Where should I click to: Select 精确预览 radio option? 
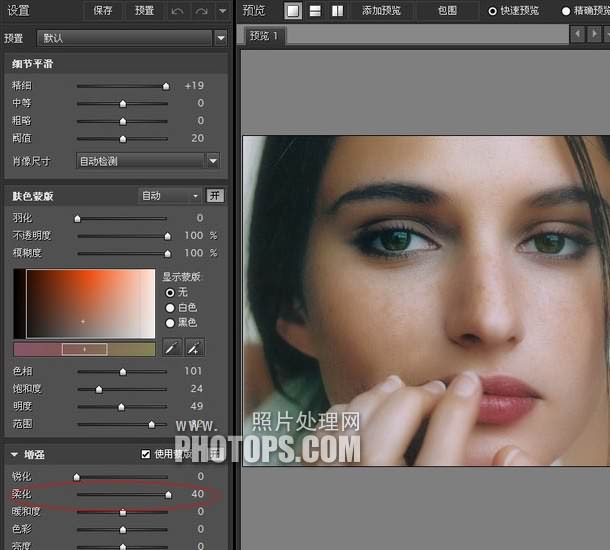coord(586,11)
